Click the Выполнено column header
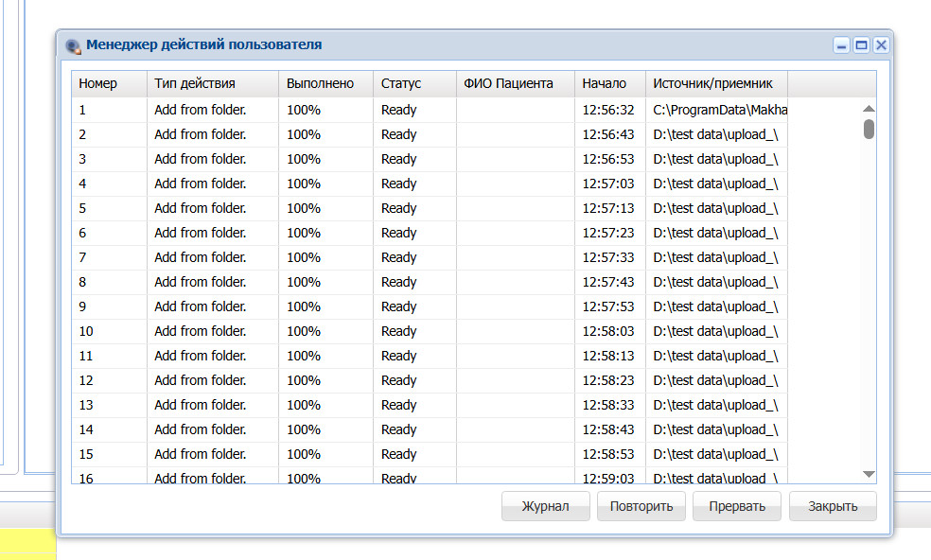Image resolution: width=931 pixels, height=560 pixels. [x=326, y=84]
